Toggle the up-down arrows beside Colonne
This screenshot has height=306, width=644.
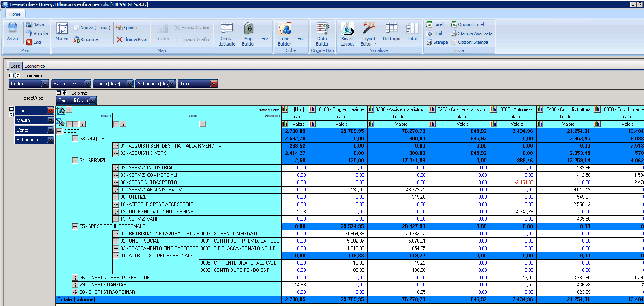[x=64, y=93]
